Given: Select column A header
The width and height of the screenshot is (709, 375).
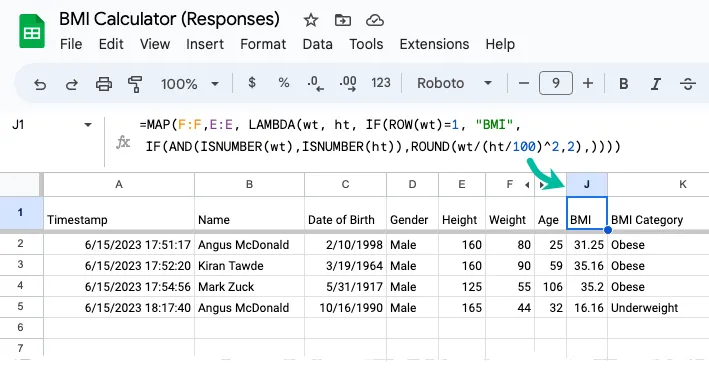Looking at the screenshot, I should coord(119,185).
